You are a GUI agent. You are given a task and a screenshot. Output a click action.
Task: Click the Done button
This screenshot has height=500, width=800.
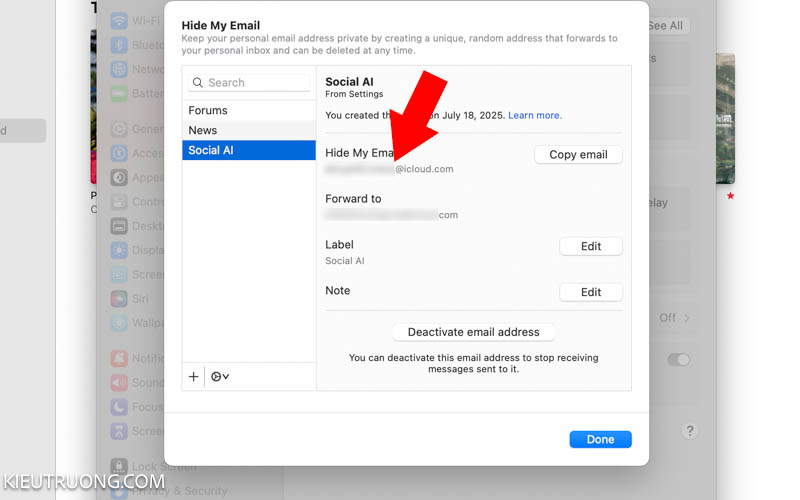click(601, 439)
